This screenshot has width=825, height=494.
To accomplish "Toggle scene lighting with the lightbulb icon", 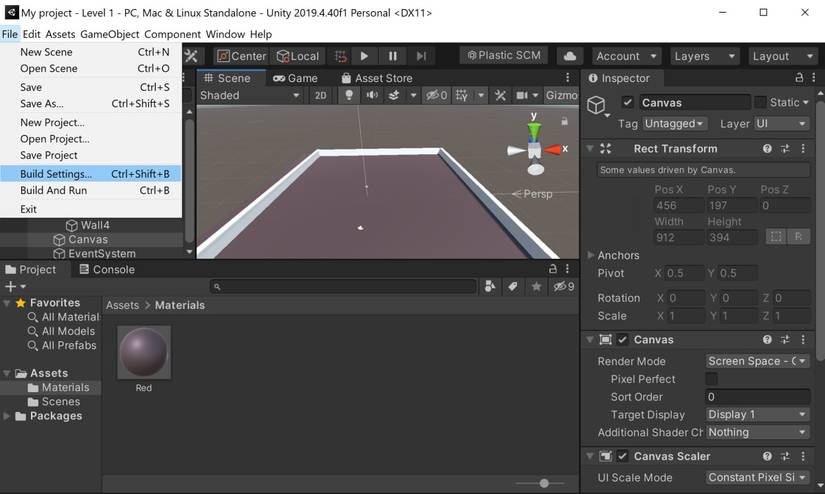I will [348, 95].
